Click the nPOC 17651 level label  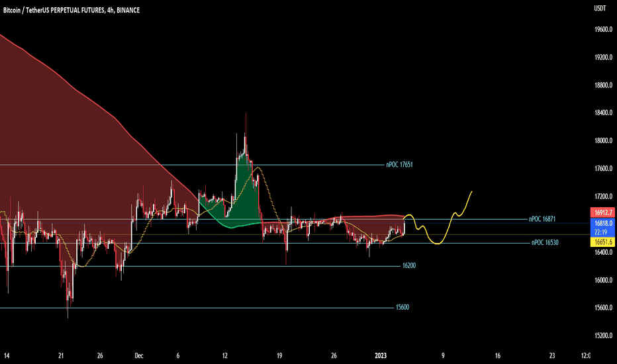[x=399, y=165]
